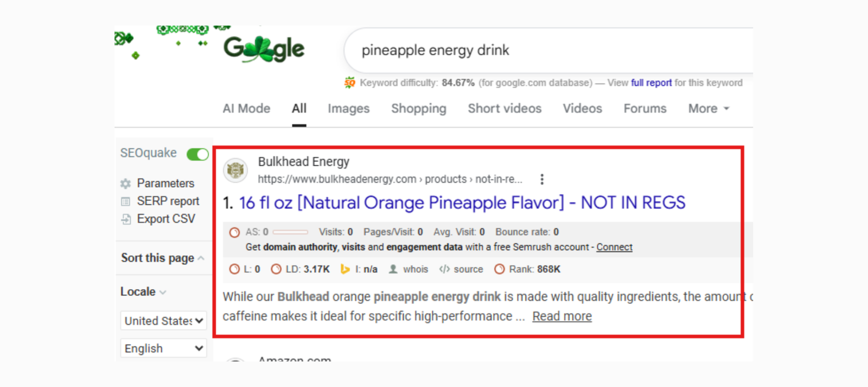Click the Export CSV icon
The image size is (868, 387).
(x=126, y=219)
